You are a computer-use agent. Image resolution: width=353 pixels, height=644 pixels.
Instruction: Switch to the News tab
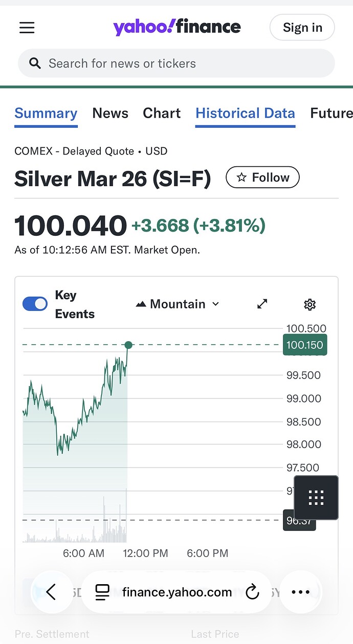click(110, 113)
